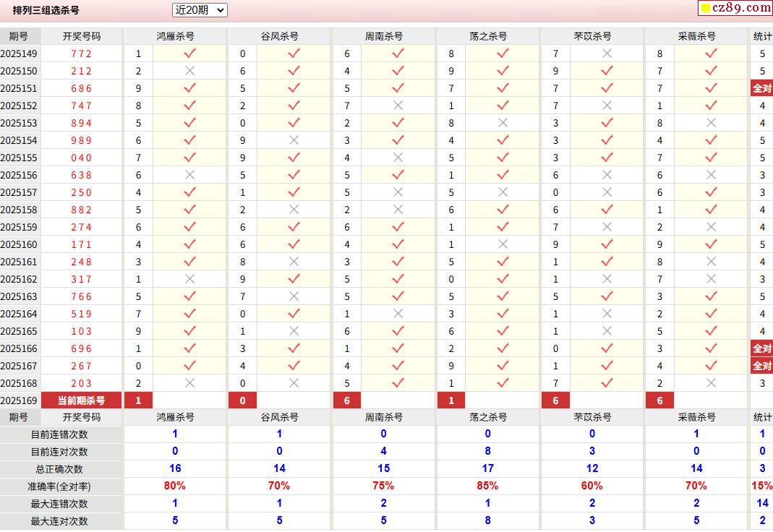This screenshot has width=773, height=532.
Task: Click 全对 badge in row 2025151
Action: pos(761,88)
